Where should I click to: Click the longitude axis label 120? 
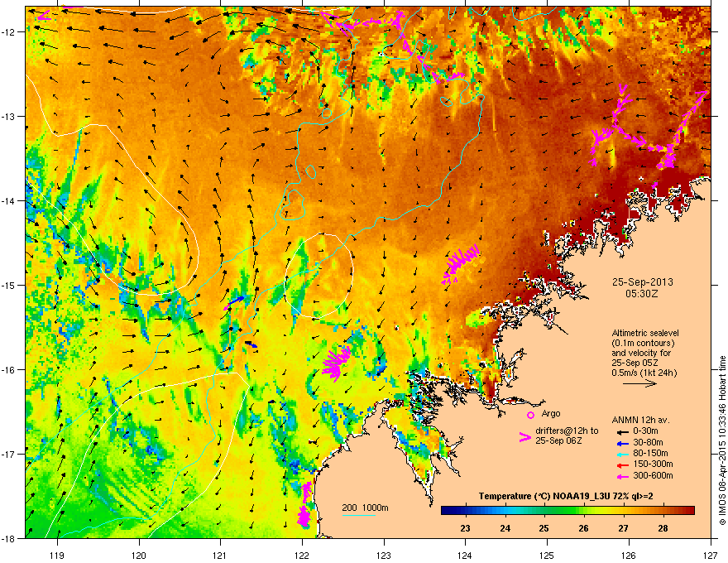pyautogui.click(x=139, y=555)
